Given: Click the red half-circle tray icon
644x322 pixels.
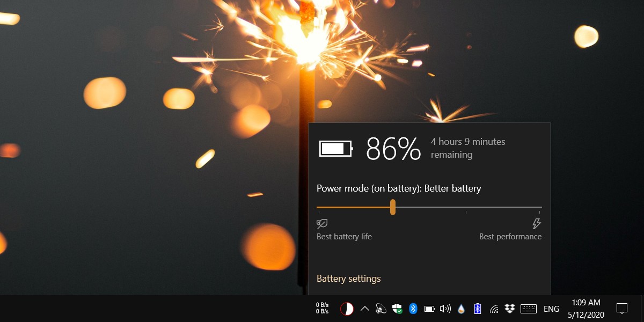Looking at the screenshot, I should point(347,309).
